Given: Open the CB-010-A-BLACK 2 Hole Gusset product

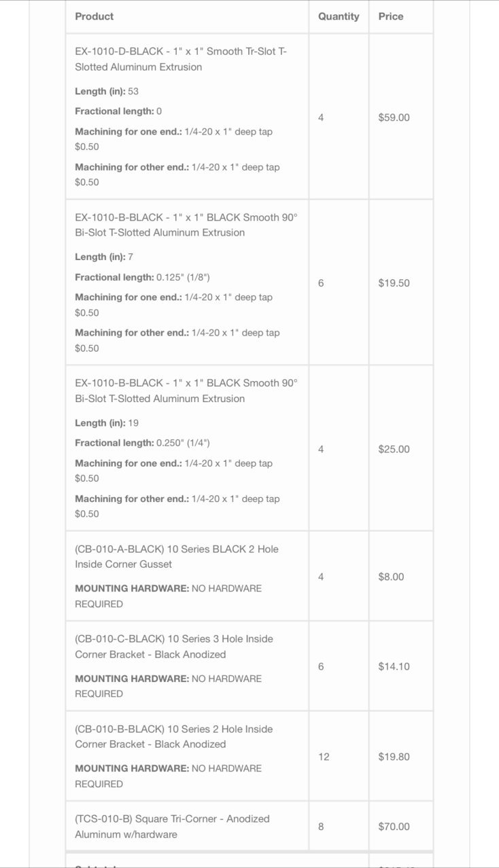Looking at the screenshot, I should tap(177, 556).
